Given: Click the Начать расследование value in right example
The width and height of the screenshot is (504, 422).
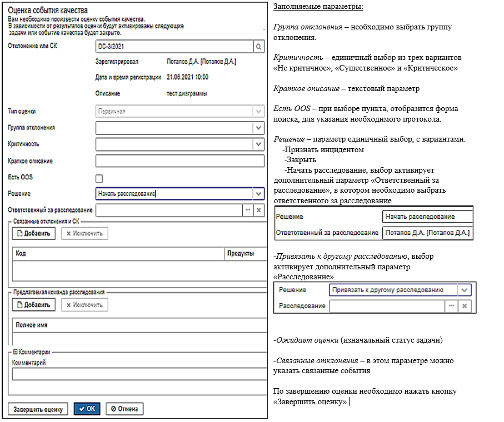Looking at the screenshot, I should pos(420,217).
